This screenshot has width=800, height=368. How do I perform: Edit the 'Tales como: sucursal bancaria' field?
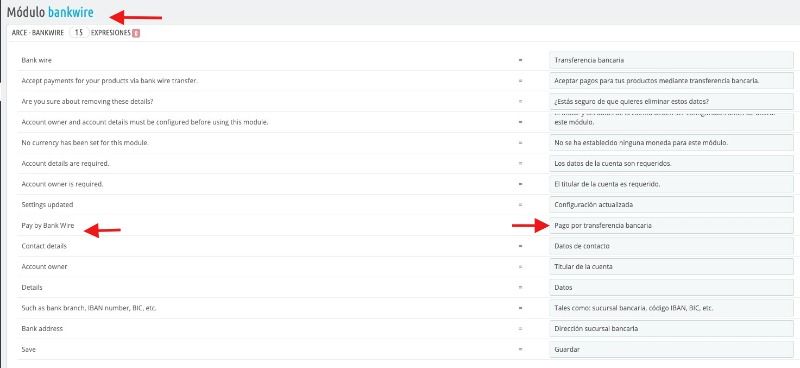pos(671,308)
